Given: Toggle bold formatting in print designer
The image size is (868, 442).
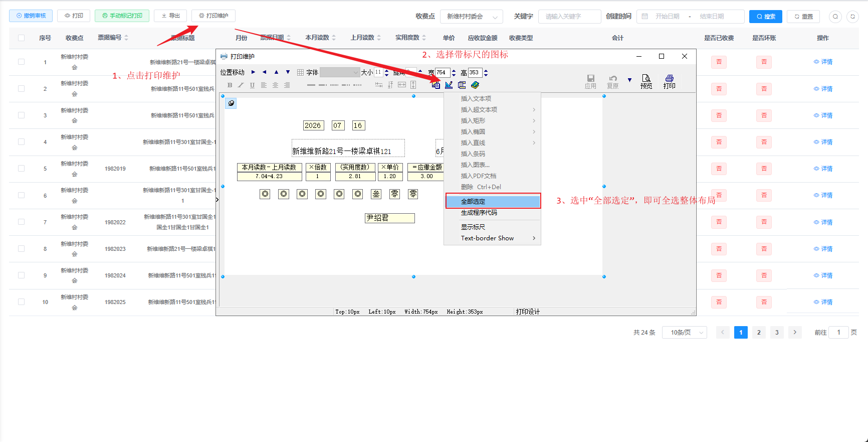Looking at the screenshot, I should pos(230,85).
